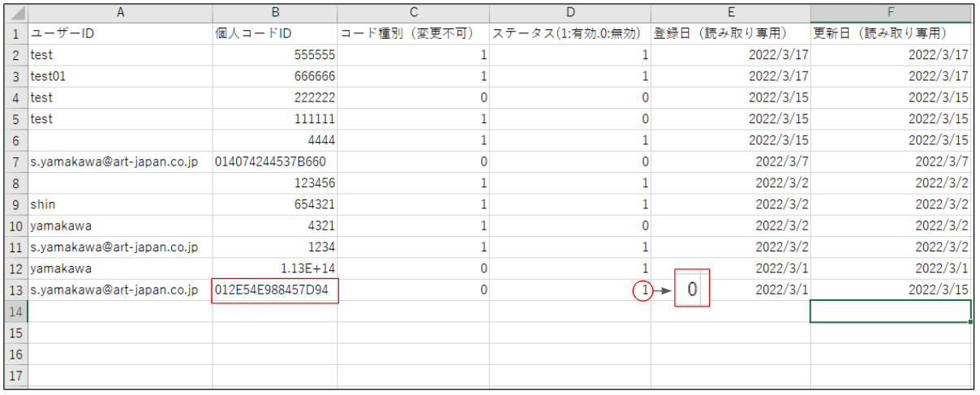Select row 13 header number
Image resolution: width=980 pixels, height=395 pixels.
click(15, 290)
